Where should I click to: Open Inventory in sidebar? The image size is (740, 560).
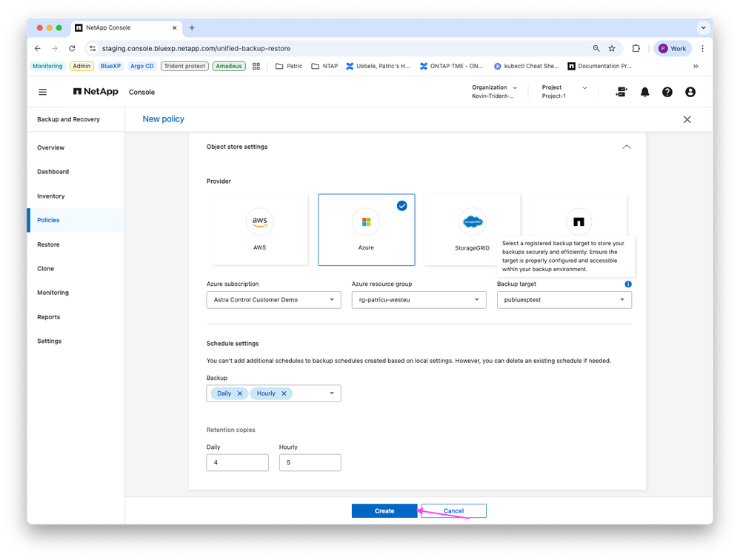point(50,196)
